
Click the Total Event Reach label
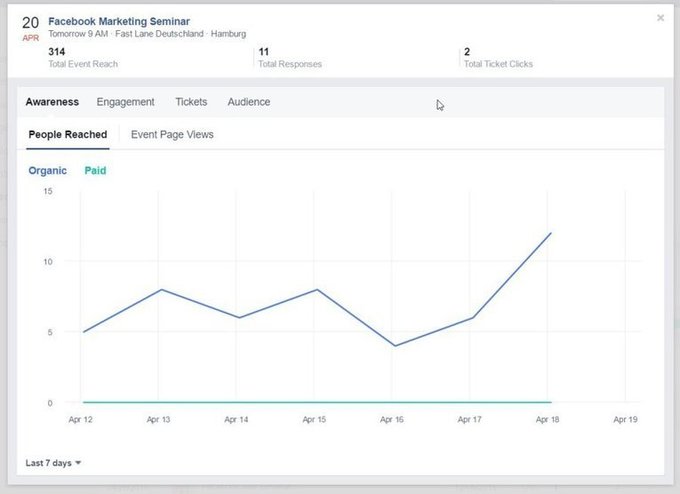point(83,64)
